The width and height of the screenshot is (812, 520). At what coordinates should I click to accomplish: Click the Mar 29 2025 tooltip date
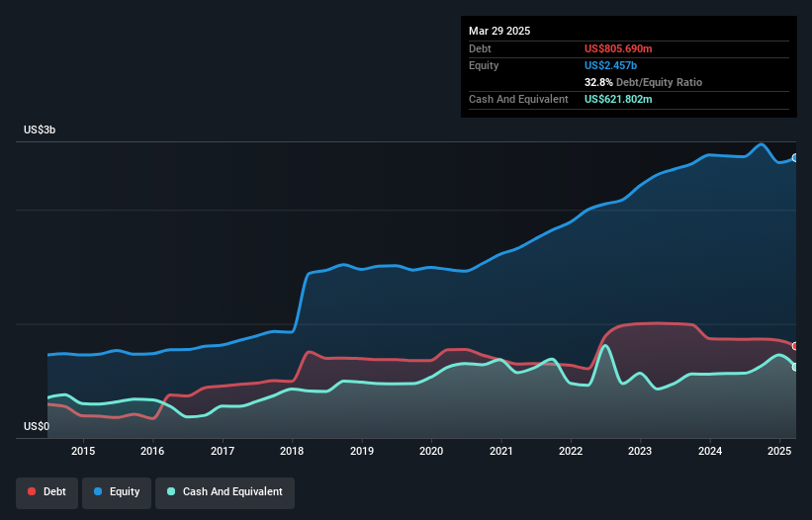tap(499, 31)
